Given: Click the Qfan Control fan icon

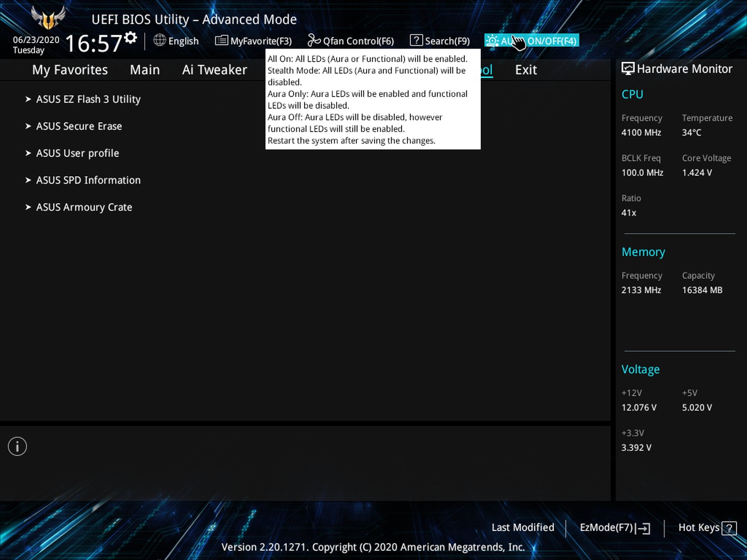Looking at the screenshot, I should tap(314, 40).
